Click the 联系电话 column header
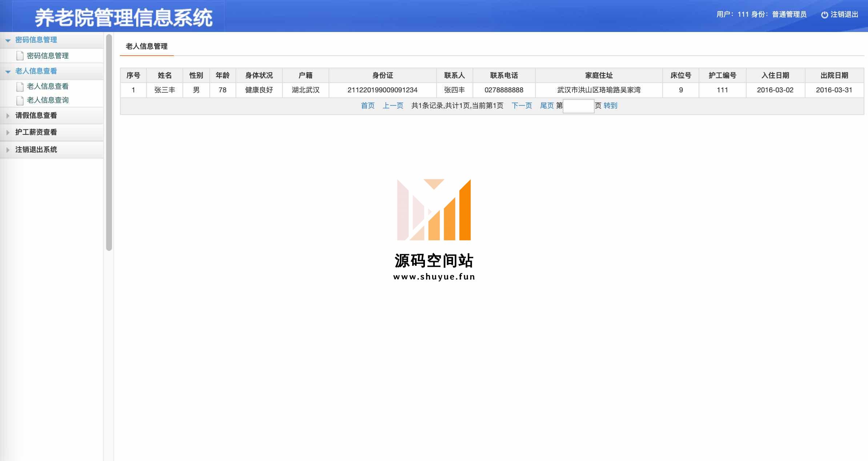This screenshot has height=461, width=868. [x=504, y=75]
